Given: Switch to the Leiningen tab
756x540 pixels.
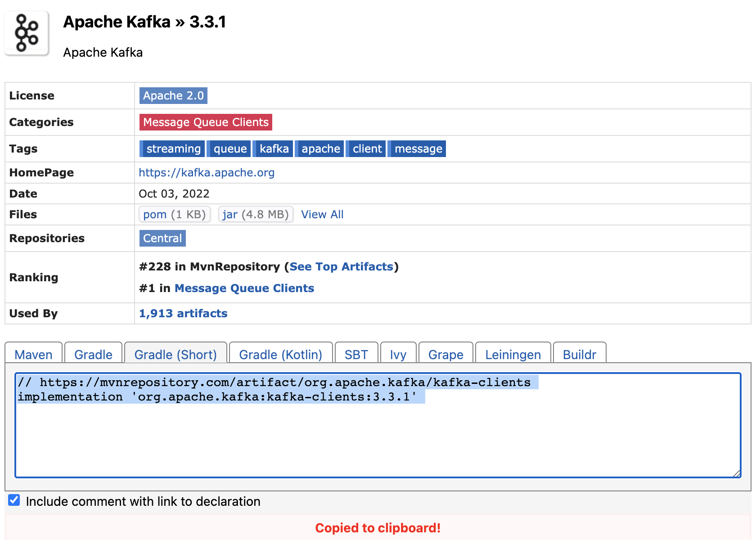Looking at the screenshot, I should 513,355.
